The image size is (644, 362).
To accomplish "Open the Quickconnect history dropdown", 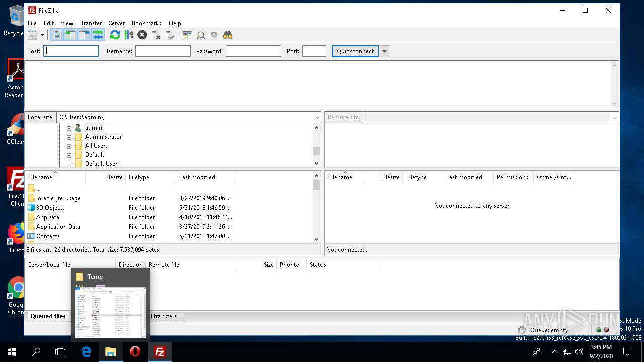I will (x=384, y=51).
